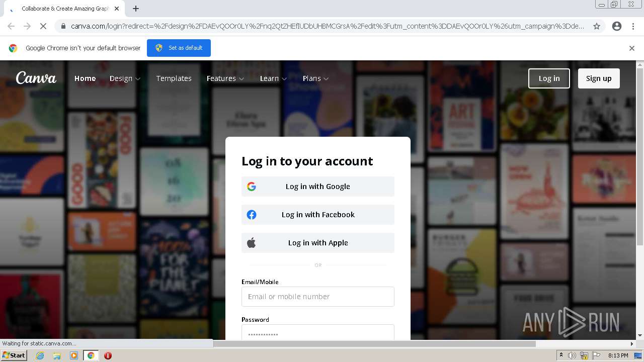
Task: Expand the Learn dropdown menu
Action: (273, 78)
